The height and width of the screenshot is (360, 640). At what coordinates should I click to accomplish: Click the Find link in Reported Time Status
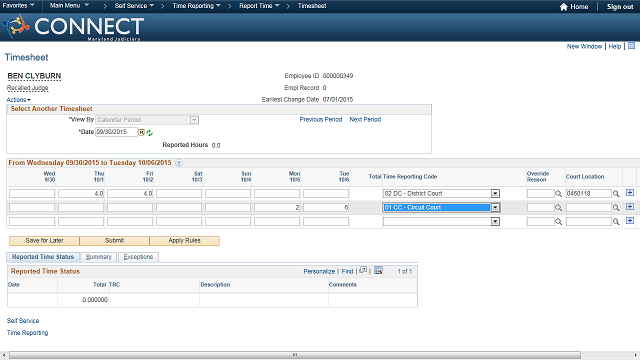pos(347,271)
